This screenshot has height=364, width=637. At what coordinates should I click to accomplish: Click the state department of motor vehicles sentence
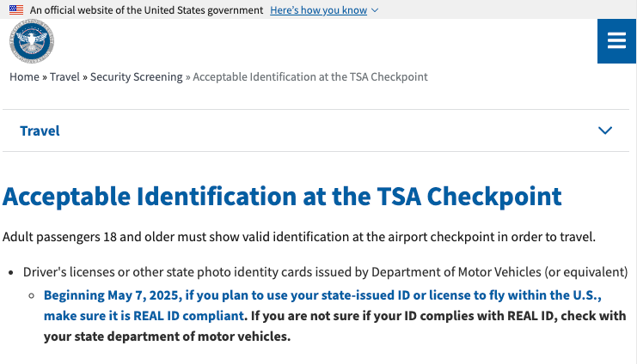(x=335, y=326)
